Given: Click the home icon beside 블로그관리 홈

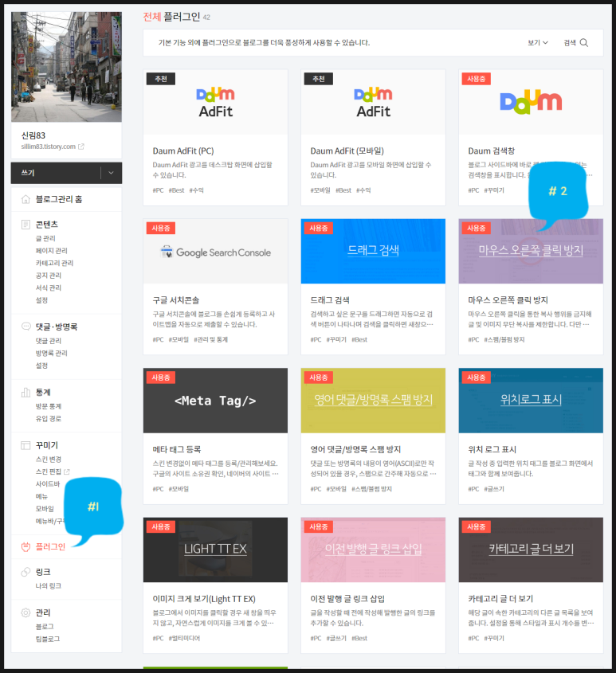Looking at the screenshot, I should coord(26,199).
